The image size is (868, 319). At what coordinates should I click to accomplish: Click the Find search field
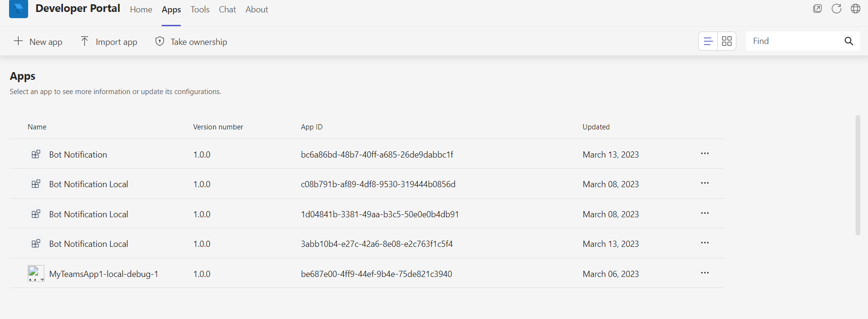794,41
